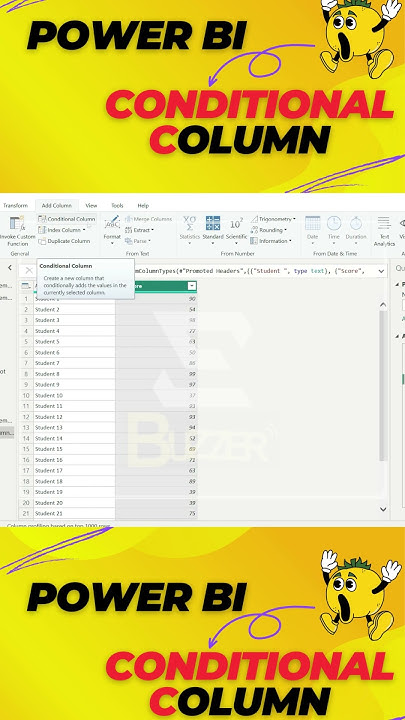Select row number 18
Image resolution: width=405 pixels, height=720 pixels.
[26, 481]
